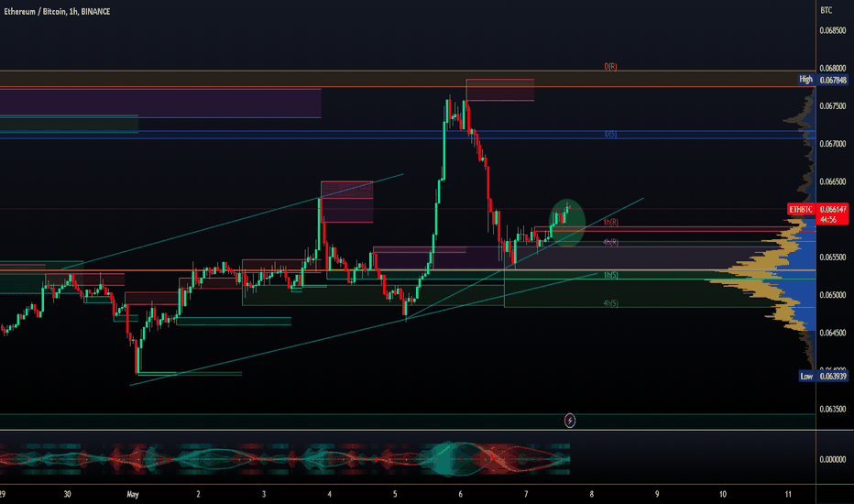Click the 0.066500 price axis label

coord(833,181)
